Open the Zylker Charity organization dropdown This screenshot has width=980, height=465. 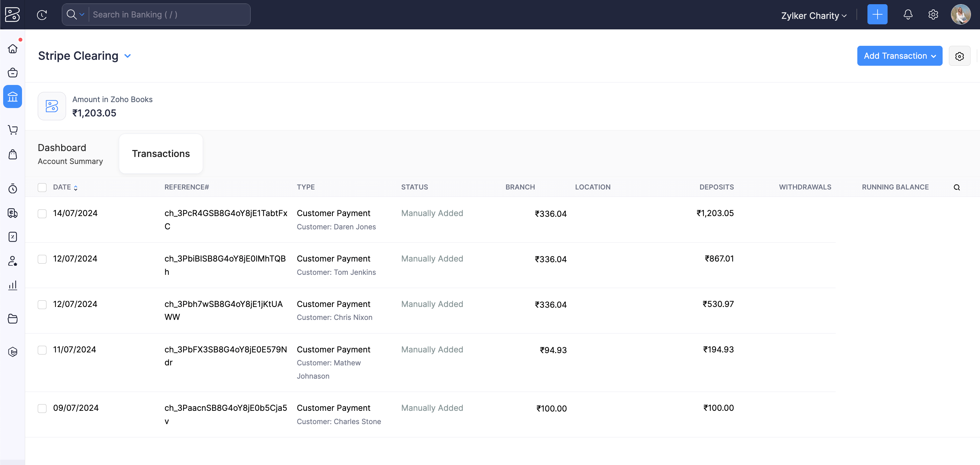point(813,16)
